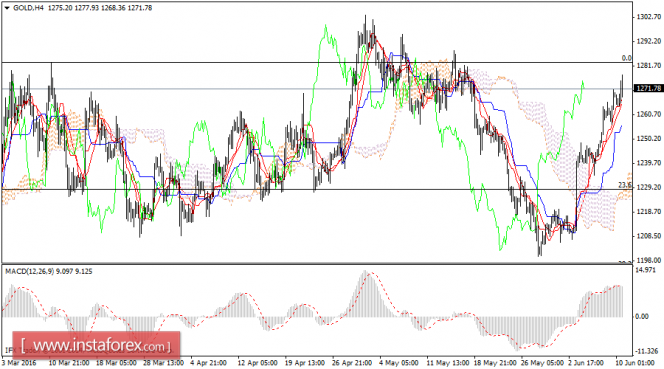Click the 1292.20 price axis label

pos(649,41)
